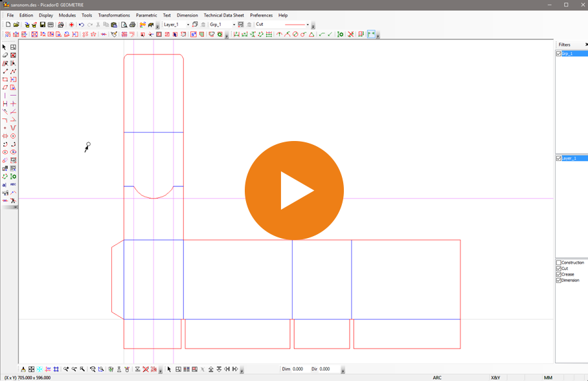Close the Filters panel
Screen dimensions: 588x381
point(586,45)
